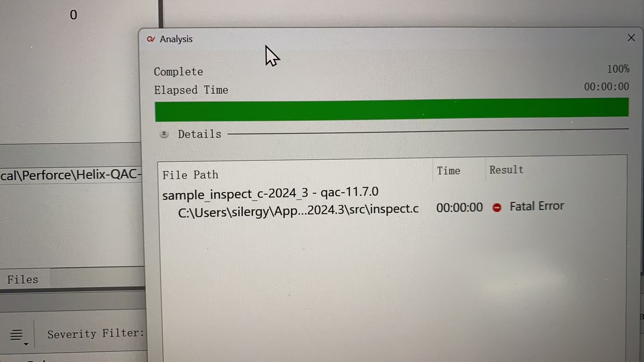The image size is (644, 362).
Task: Close the Analysis dialog
Action: (x=631, y=38)
